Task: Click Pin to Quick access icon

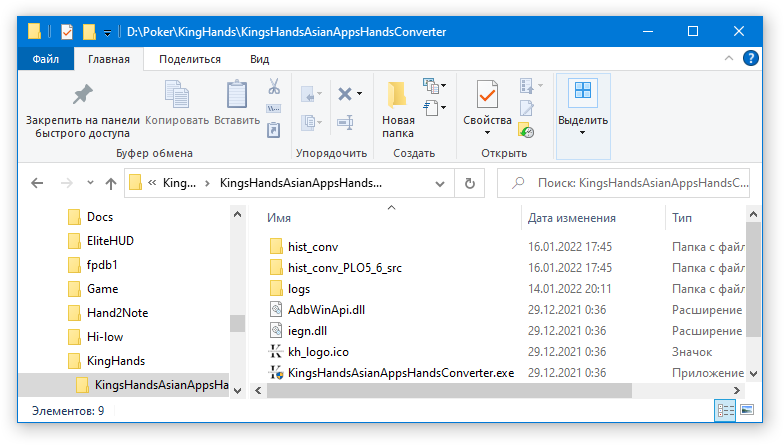Action: pos(82,94)
